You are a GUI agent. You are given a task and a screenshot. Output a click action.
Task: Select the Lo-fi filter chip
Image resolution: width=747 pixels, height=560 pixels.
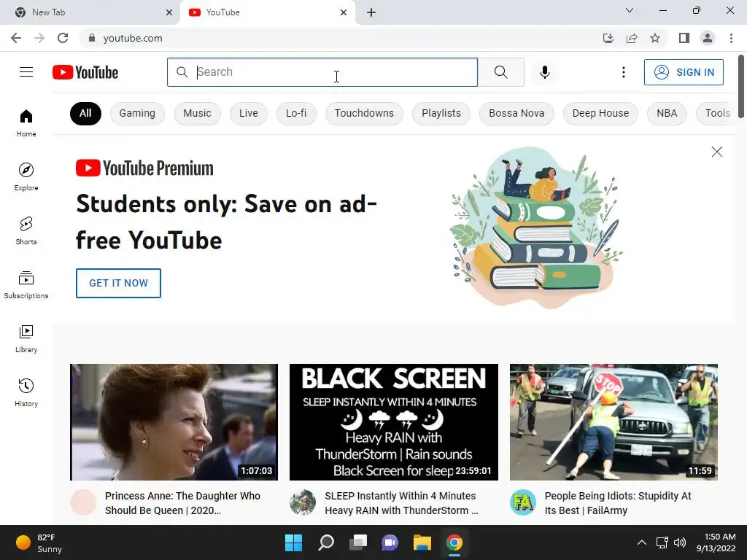296,113
